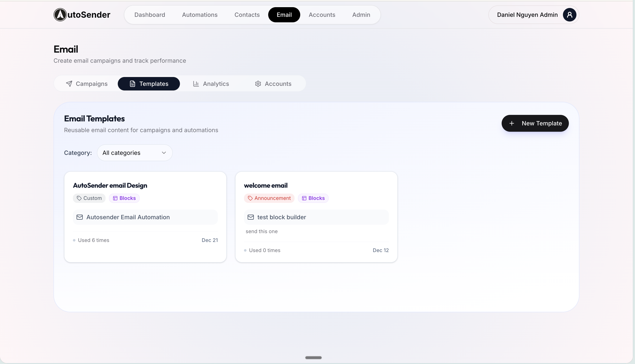Open the user profile avatar icon
Screen dimensions: 635x364
(569, 15)
